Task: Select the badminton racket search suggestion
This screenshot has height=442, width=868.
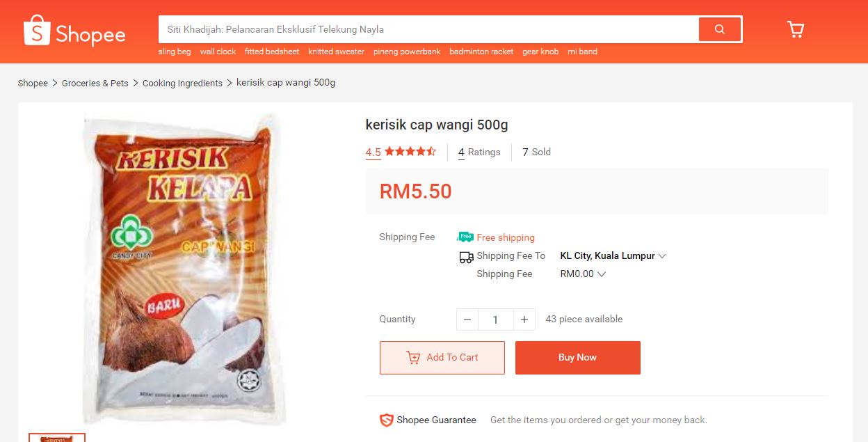Action: [x=481, y=52]
